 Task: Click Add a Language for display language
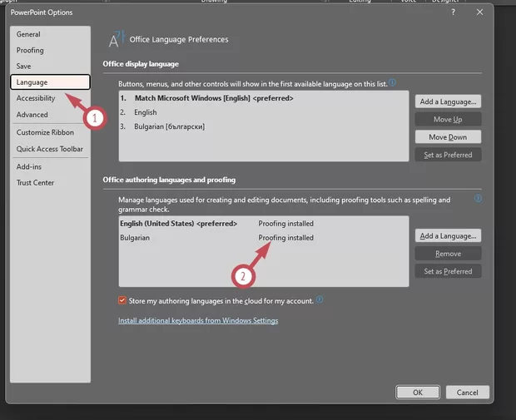coord(448,101)
